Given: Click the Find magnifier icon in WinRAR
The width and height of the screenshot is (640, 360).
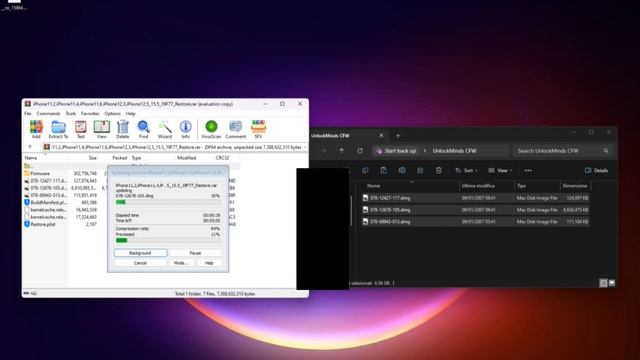Looking at the screenshot, I should [x=143, y=129].
